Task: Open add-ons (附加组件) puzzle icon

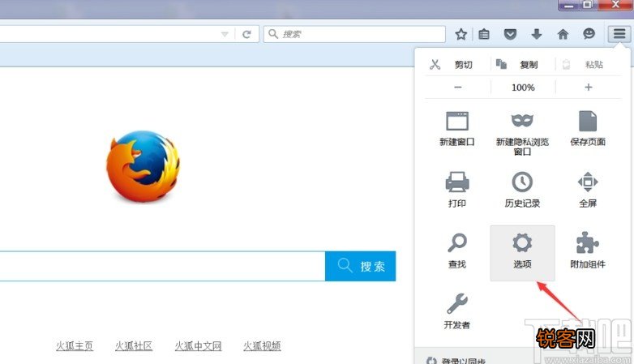Action: point(588,251)
